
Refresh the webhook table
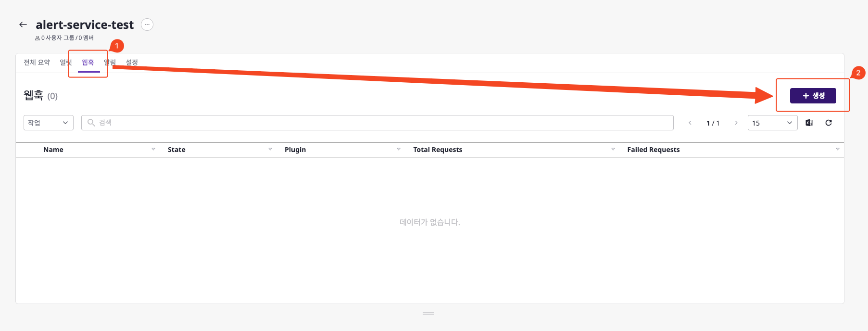click(x=829, y=123)
